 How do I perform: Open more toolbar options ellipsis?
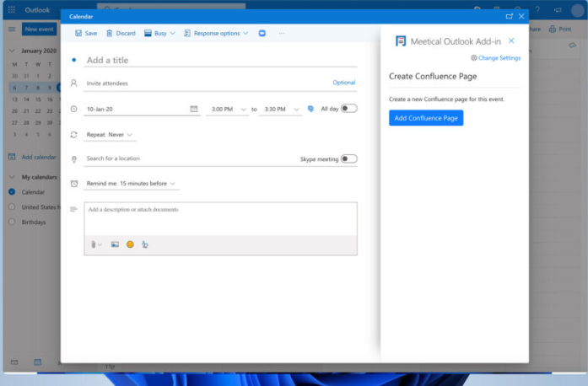click(281, 34)
